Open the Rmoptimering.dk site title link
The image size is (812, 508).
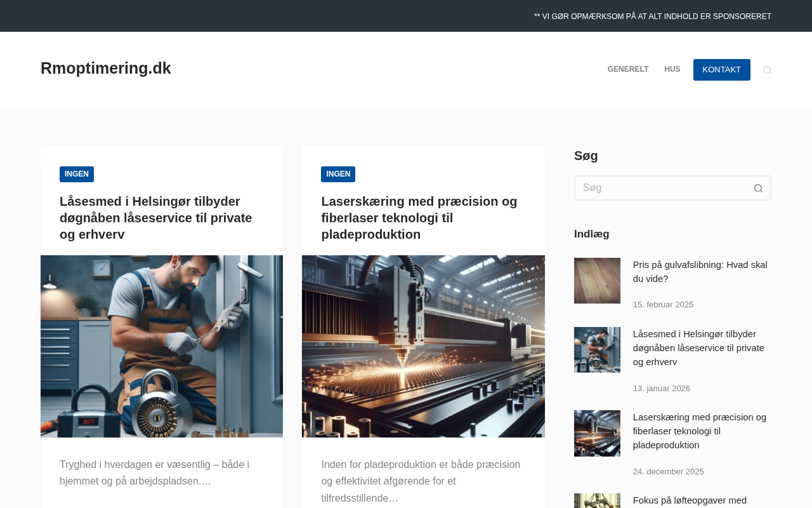click(106, 69)
